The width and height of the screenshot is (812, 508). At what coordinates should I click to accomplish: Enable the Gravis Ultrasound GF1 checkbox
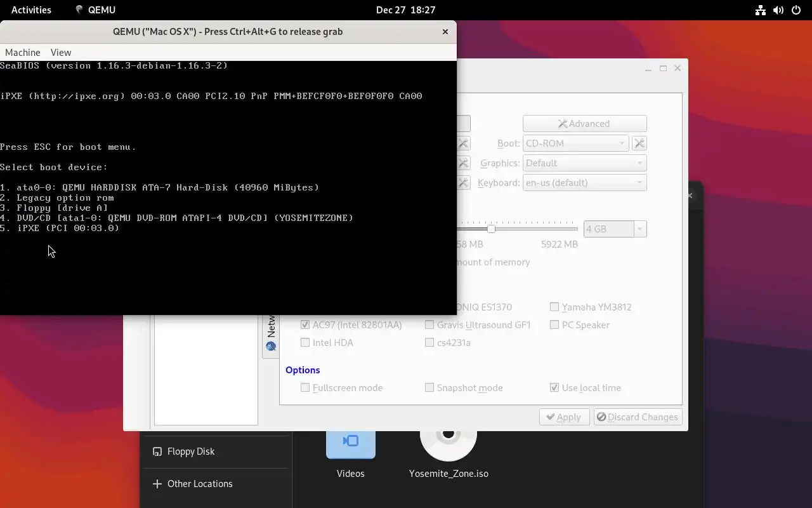pyautogui.click(x=429, y=324)
